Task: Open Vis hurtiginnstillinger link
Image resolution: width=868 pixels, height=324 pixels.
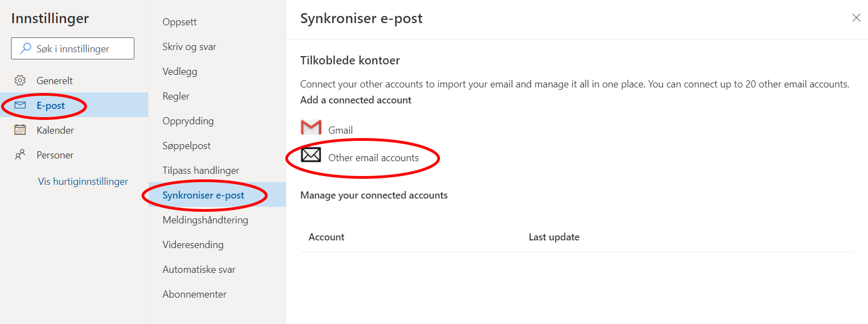Action: [x=83, y=181]
